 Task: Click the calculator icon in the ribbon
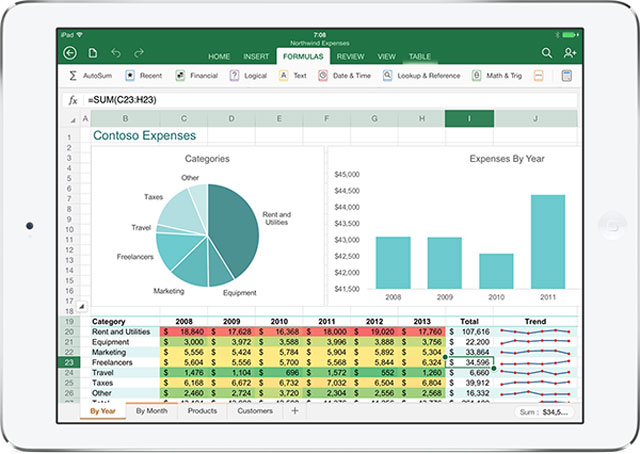pyautogui.click(x=567, y=76)
